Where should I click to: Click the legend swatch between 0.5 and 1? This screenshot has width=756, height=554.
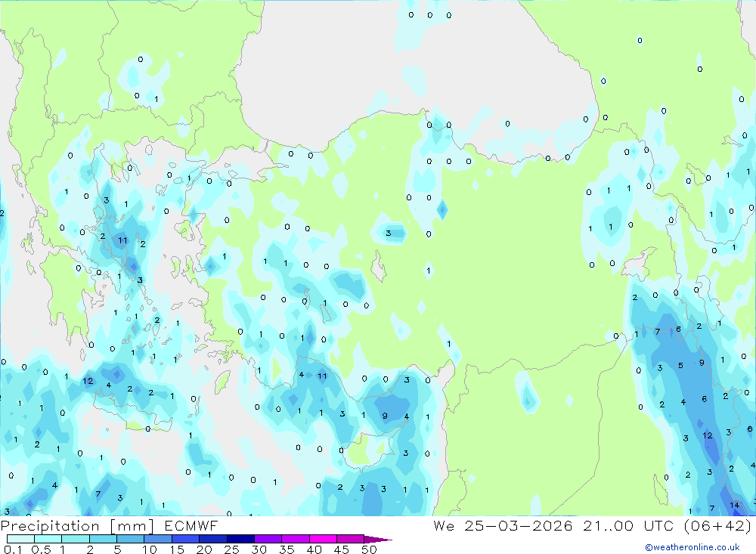click(48, 539)
